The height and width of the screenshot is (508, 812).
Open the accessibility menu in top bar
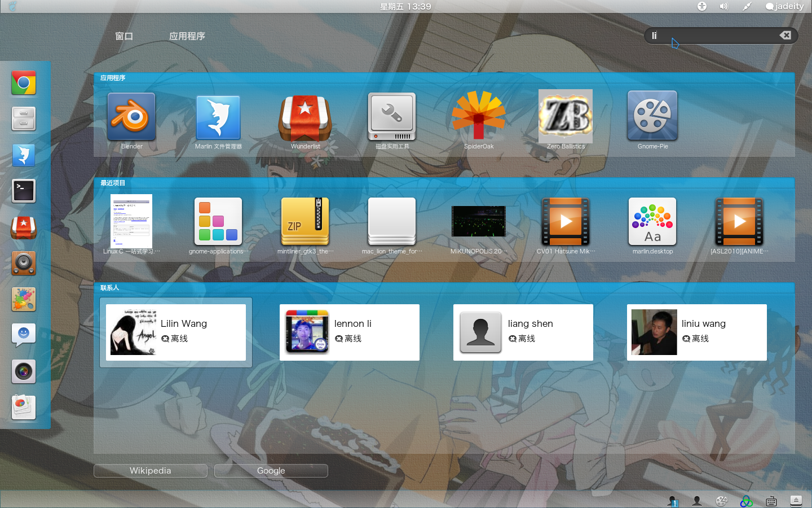[702, 6]
